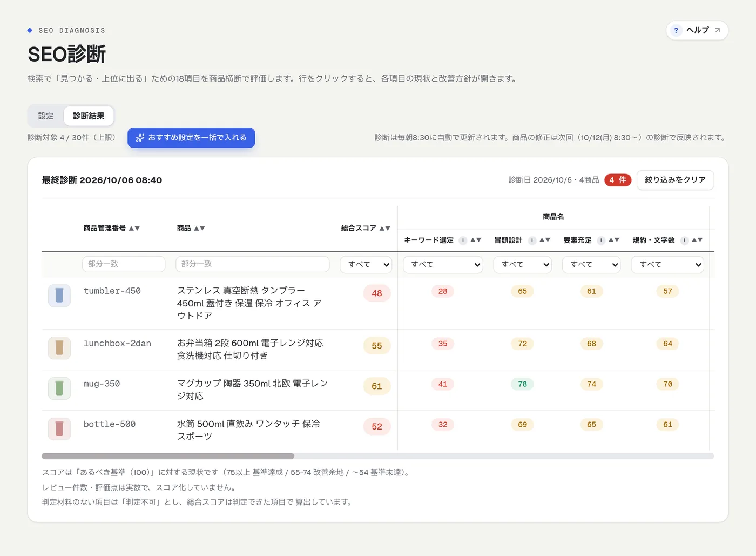The height and width of the screenshot is (556, 756).
Task: Click keyword score 41 for mug-350
Action: click(443, 384)
